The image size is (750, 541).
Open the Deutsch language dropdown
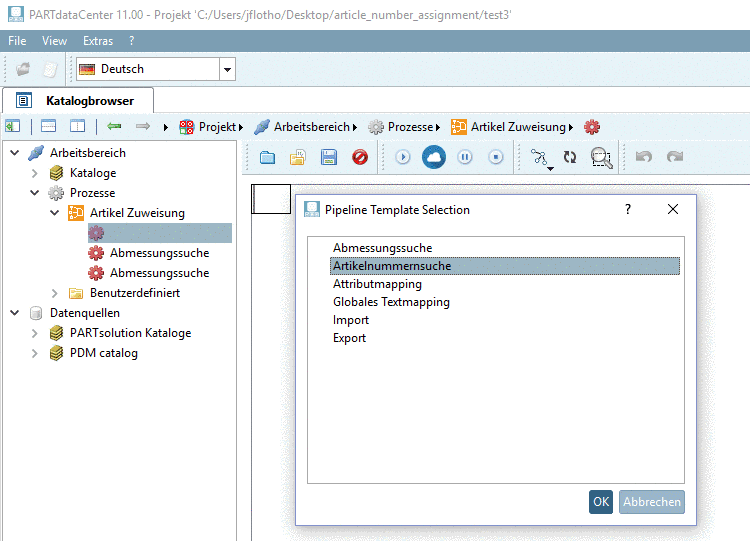tap(228, 69)
